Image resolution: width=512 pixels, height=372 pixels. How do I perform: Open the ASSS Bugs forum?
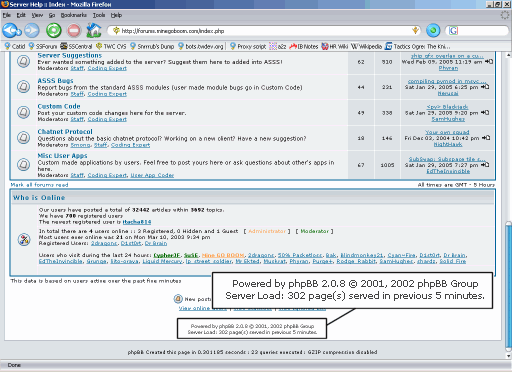[55, 81]
